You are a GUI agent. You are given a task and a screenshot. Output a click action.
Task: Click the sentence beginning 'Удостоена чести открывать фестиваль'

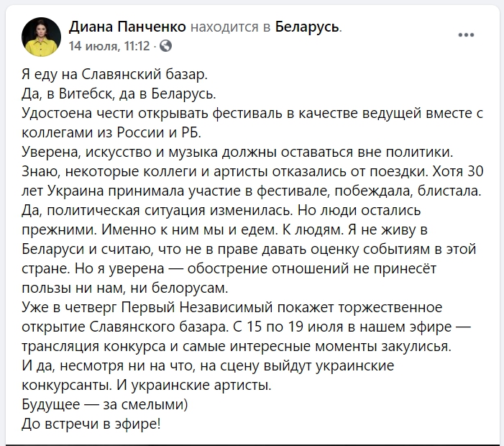coord(252,114)
